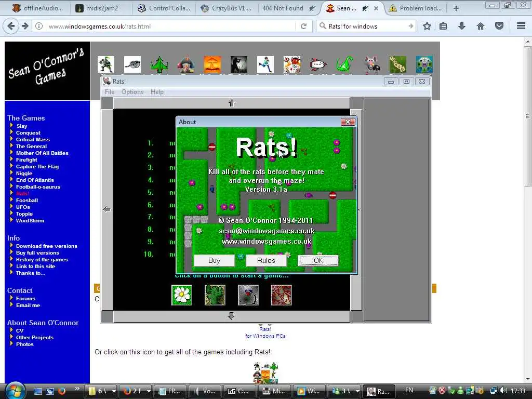
Task: Switch to the 404 Not Found tab
Action: 289,8
